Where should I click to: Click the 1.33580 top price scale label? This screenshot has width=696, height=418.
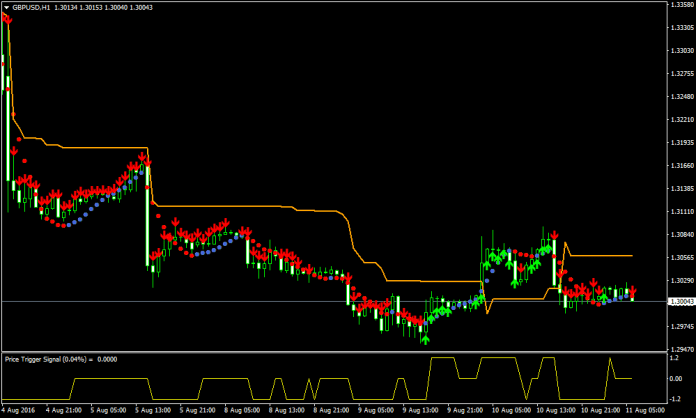679,4
